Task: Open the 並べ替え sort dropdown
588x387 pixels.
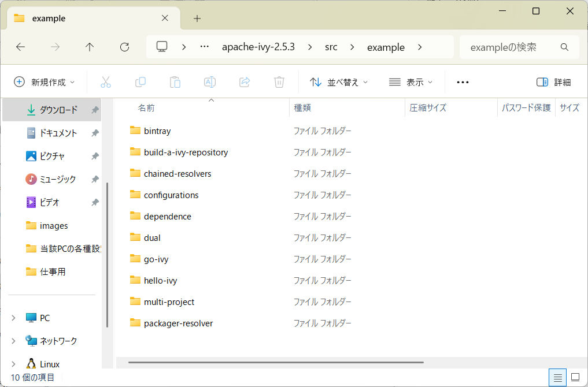Action: pyautogui.click(x=339, y=82)
